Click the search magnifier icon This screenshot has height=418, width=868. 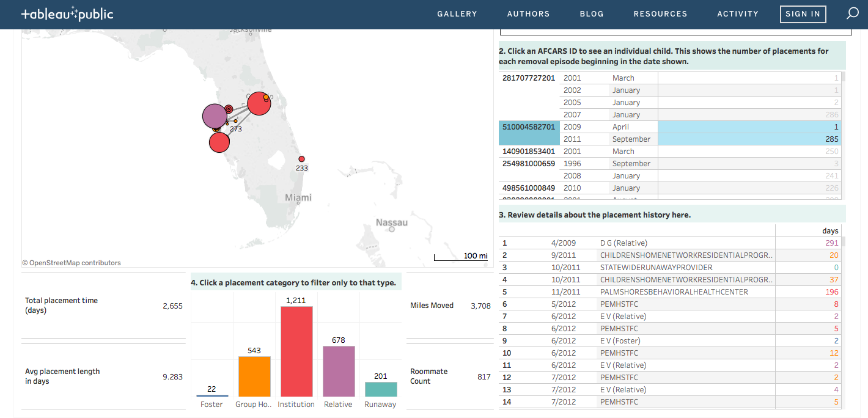pyautogui.click(x=852, y=13)
